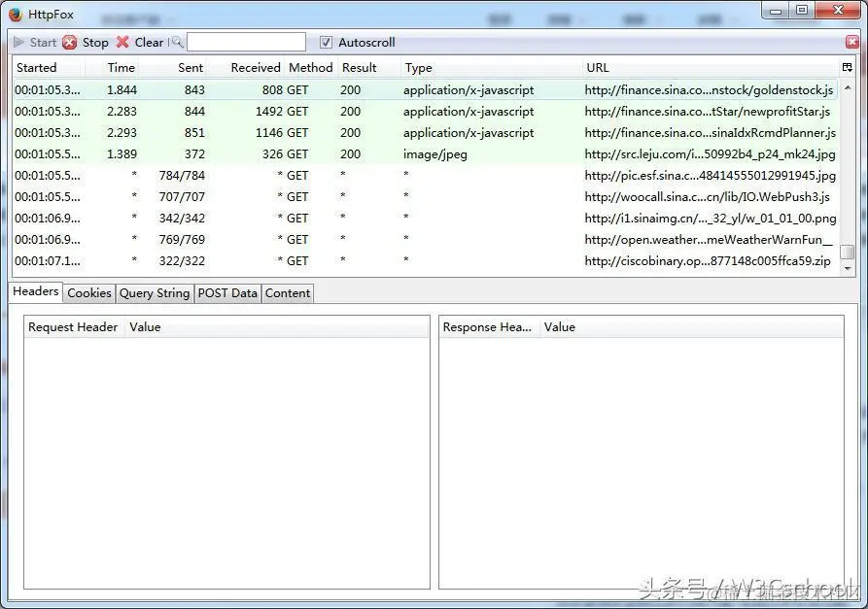This screenshot has width=868, height=609.
Task: Switch to the Cookies tab
Action: click(x=89, y=293)
